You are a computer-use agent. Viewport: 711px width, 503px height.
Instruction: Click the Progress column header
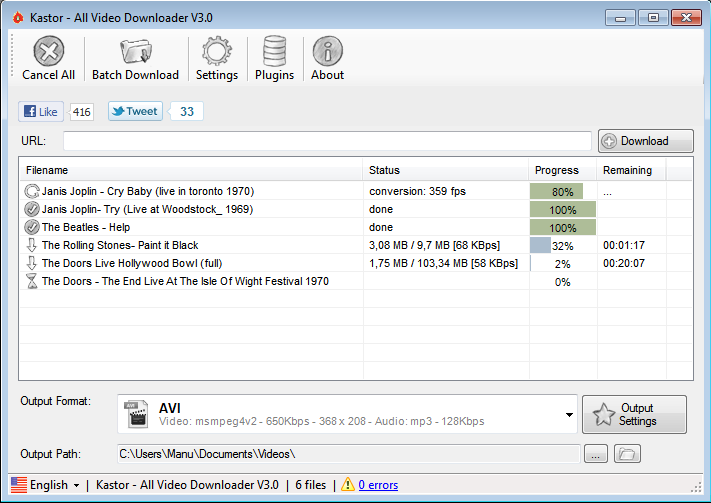(x=563, y=170)
